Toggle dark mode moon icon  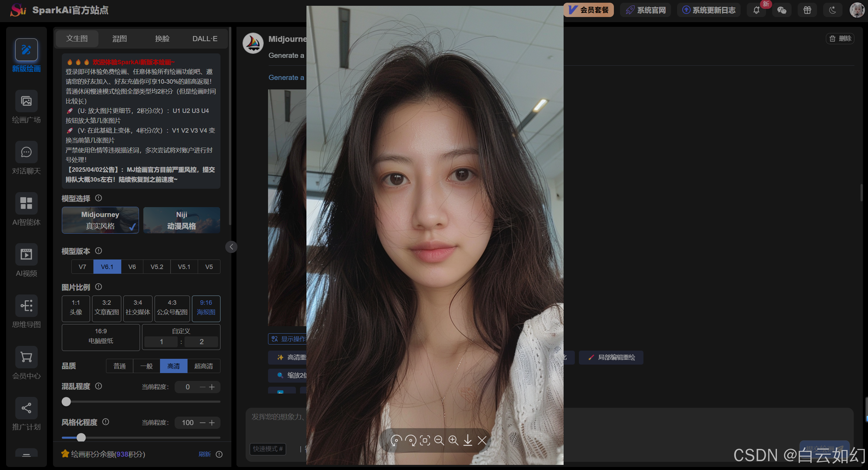pos(832,10)
